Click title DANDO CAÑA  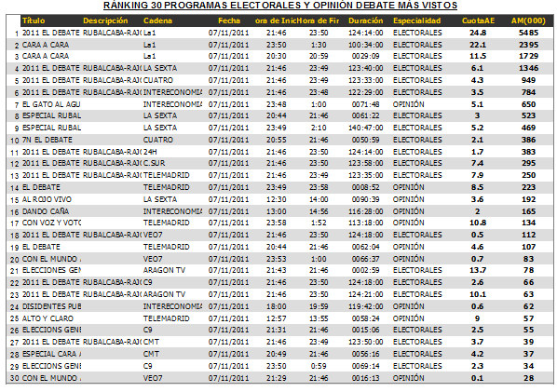pyautogui.click(x=46, y=211)
